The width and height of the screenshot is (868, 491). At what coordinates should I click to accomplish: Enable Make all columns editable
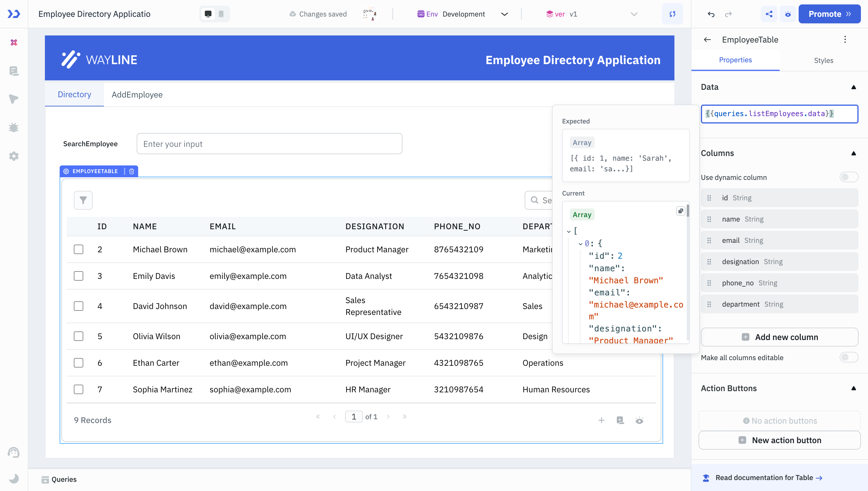(x=849, y=357)
